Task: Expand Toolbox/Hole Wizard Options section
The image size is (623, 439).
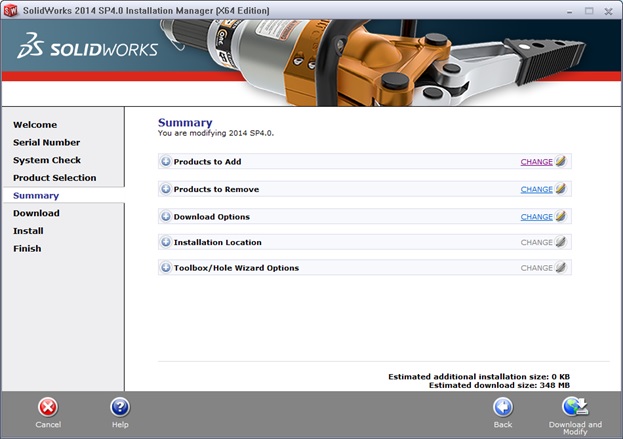Action: click(166, 268)
